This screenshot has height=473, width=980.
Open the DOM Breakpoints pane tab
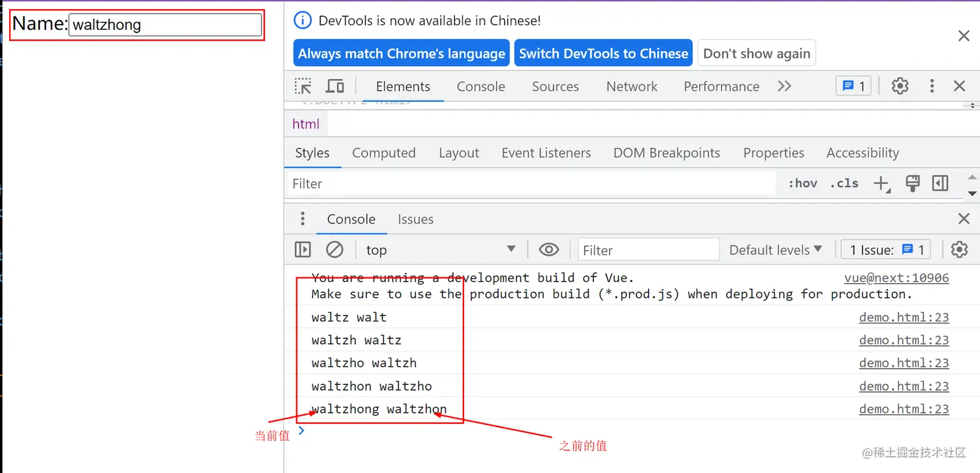[x=667, y=153]
